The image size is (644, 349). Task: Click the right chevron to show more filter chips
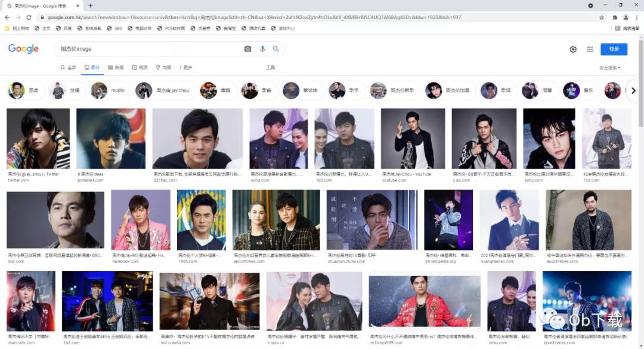(x=634, y=90)
